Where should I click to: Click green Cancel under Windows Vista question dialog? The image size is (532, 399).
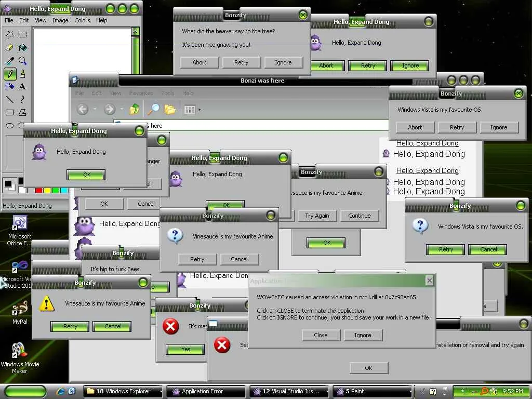487,249
